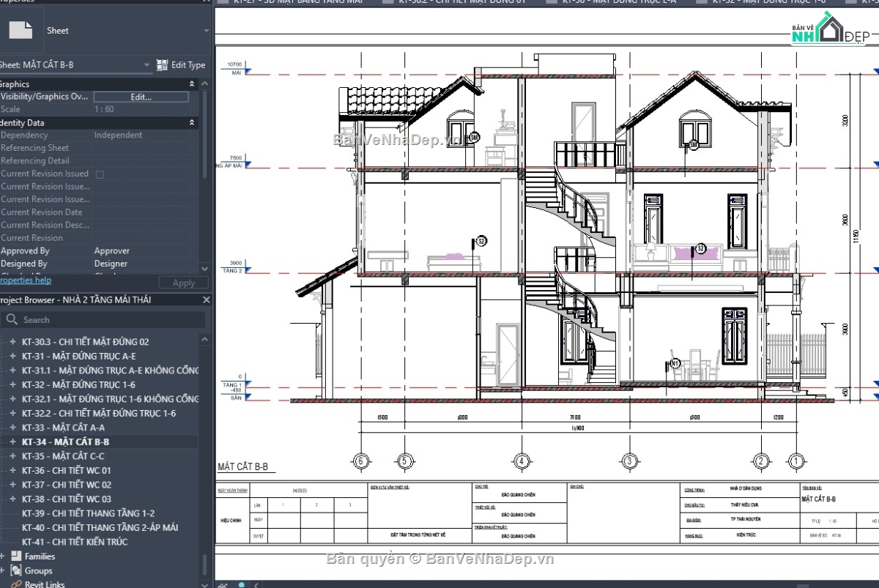Click the Designed By value Designer
The width and height of the screenshot is (879, 588).
[111, 264]
